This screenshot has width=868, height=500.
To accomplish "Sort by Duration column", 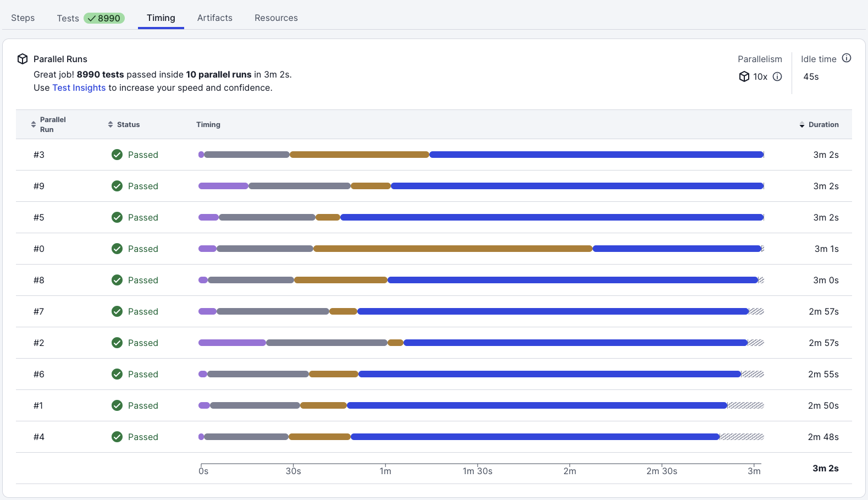I will 819,124.
